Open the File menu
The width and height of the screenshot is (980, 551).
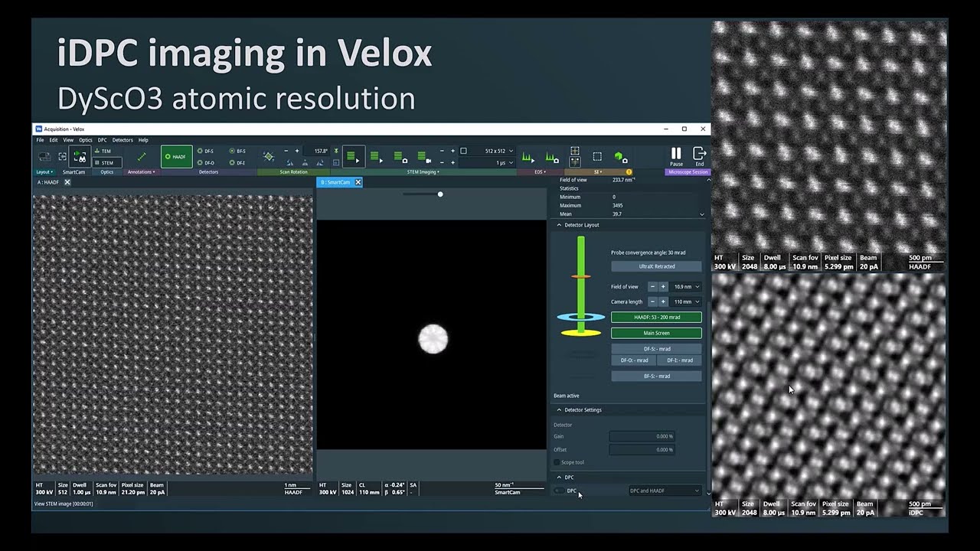tap(41, 140)
